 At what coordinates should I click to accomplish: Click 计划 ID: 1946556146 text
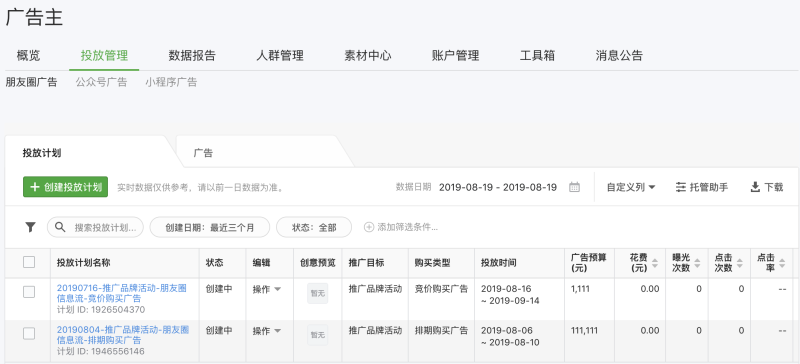(x=101, y=352)
